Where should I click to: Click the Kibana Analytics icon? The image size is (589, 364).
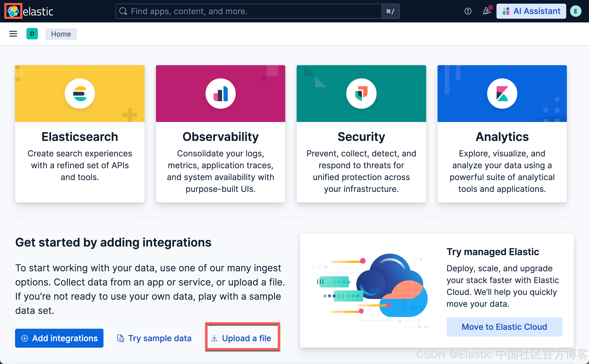coord(502,94)
